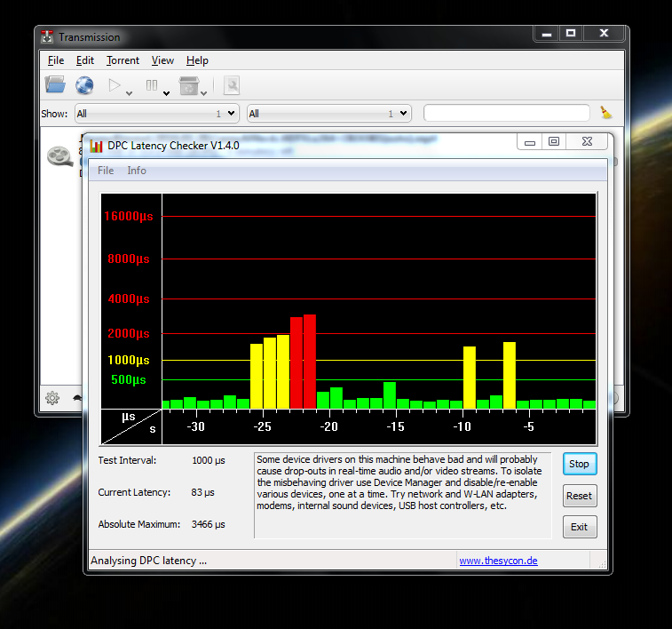Open DPC Latency Checker File menu

point(106,171)
